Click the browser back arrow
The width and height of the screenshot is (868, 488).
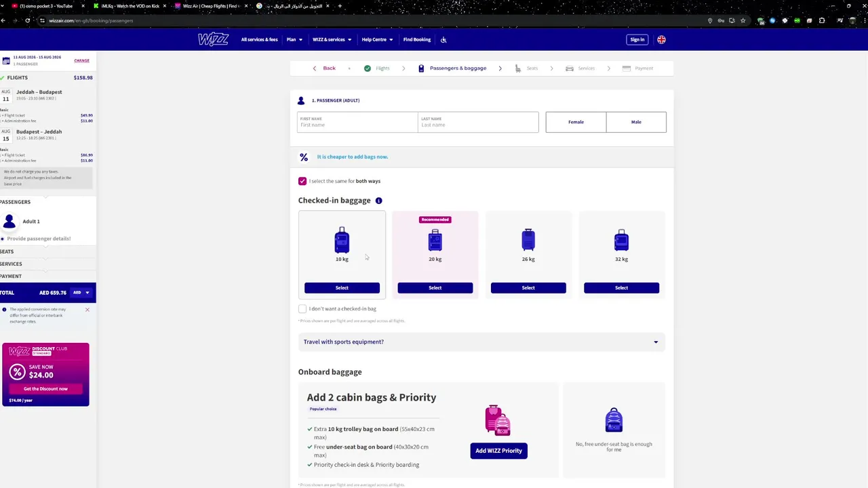(x=3, y=20)
